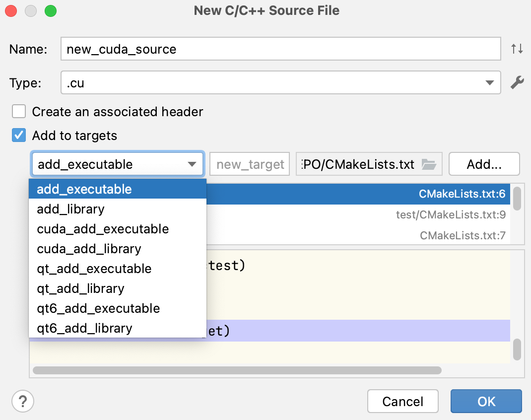The image size is (531, 420).
Task: Select target at test/CMakeLists.txt:9
Action: [357, 214]
